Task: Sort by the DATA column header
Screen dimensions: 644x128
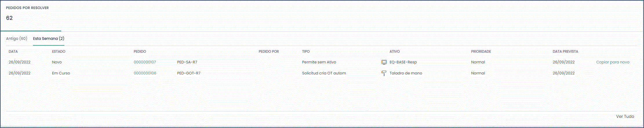Action: 13,51
